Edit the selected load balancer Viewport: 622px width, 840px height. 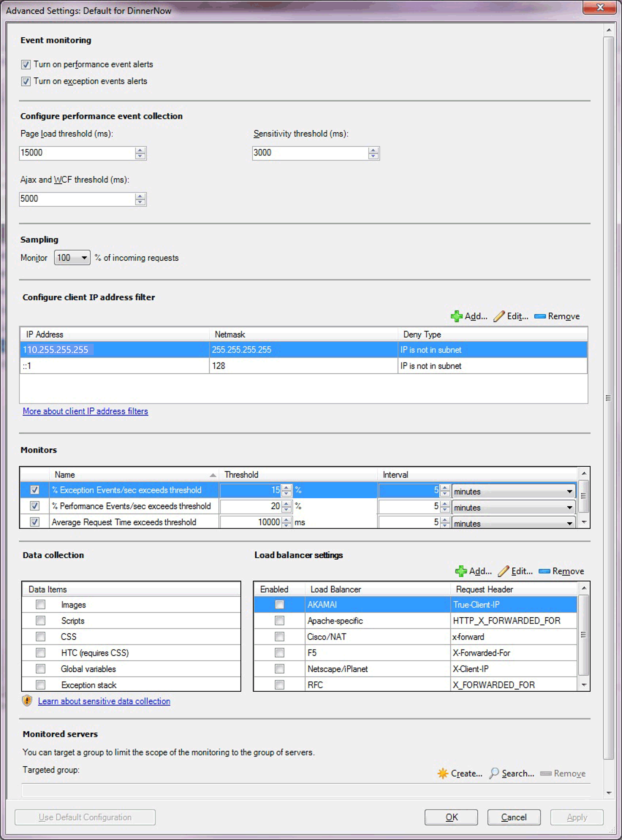515,571
